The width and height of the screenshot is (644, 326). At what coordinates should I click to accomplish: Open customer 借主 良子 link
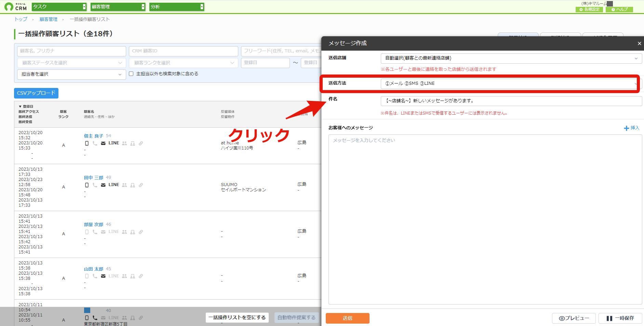[x=94, y=136]
